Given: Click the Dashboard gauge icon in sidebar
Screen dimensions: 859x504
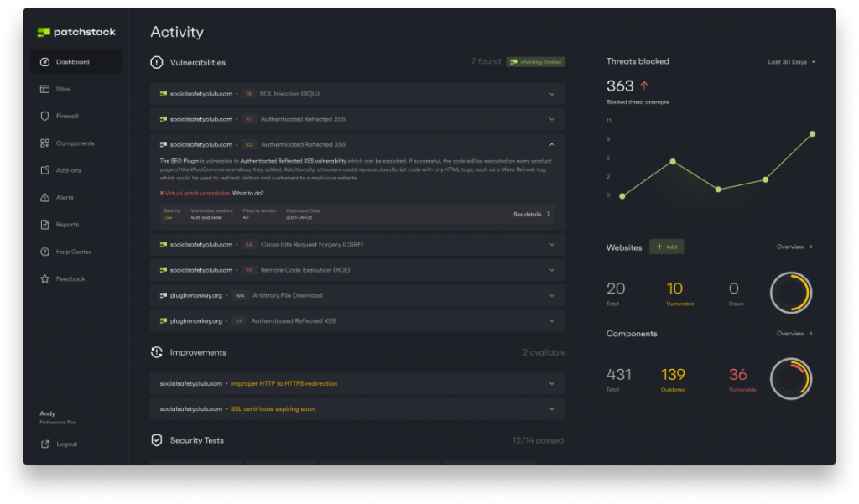Looking at the screenshot, I should coord(44,62).
